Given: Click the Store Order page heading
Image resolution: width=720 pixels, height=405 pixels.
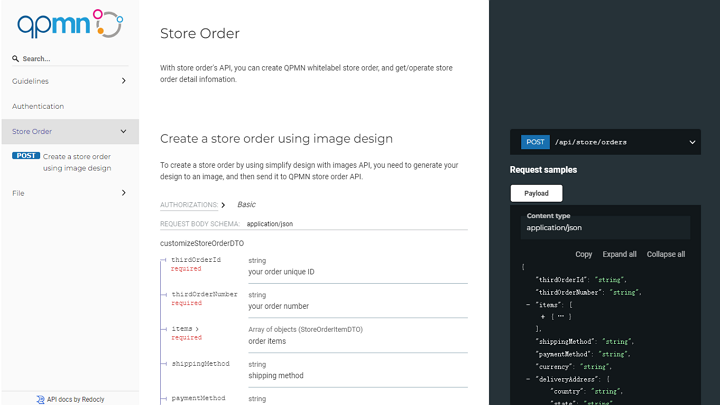Looking at the screenshot, I should click(200, 34).
